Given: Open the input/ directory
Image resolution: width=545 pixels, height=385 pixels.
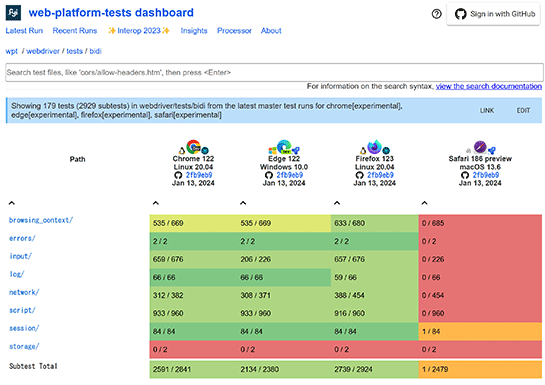Looking at the screenshot, I should click(x=21, y=256).
